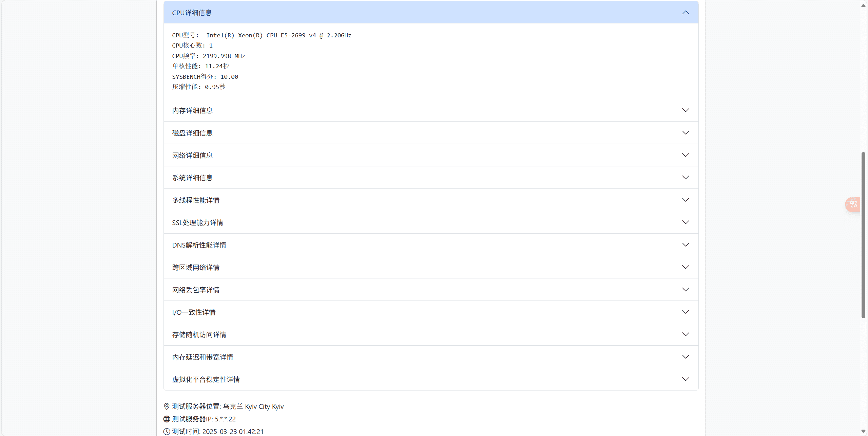Click the page vertical scrollbar thumb
The height and width of the screenshot is (436, 868).
[863, 235]
